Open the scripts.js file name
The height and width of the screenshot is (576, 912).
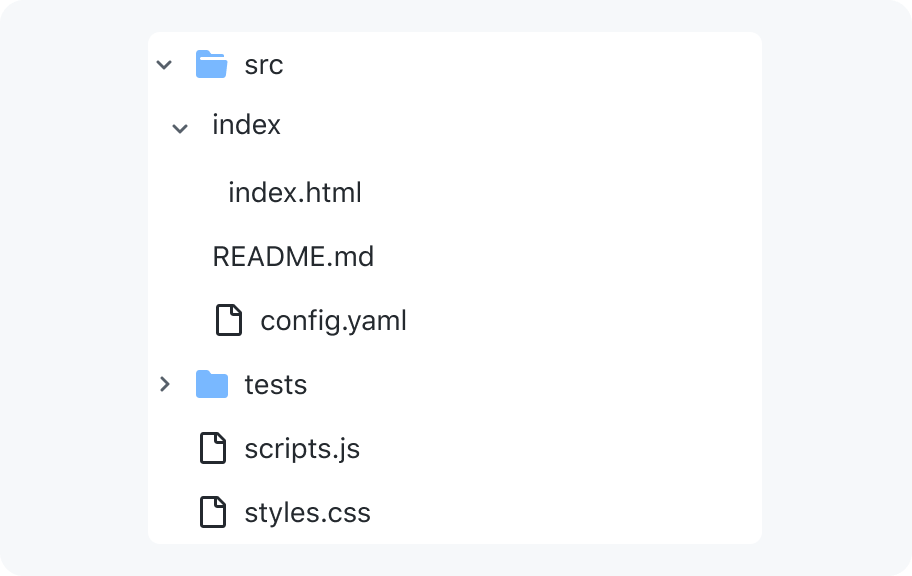[302, 449]
